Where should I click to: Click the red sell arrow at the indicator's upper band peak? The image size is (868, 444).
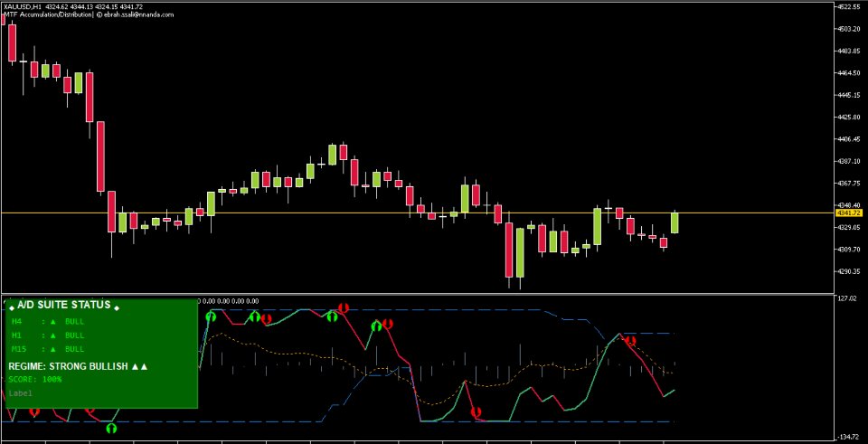(x=344, y=307)
